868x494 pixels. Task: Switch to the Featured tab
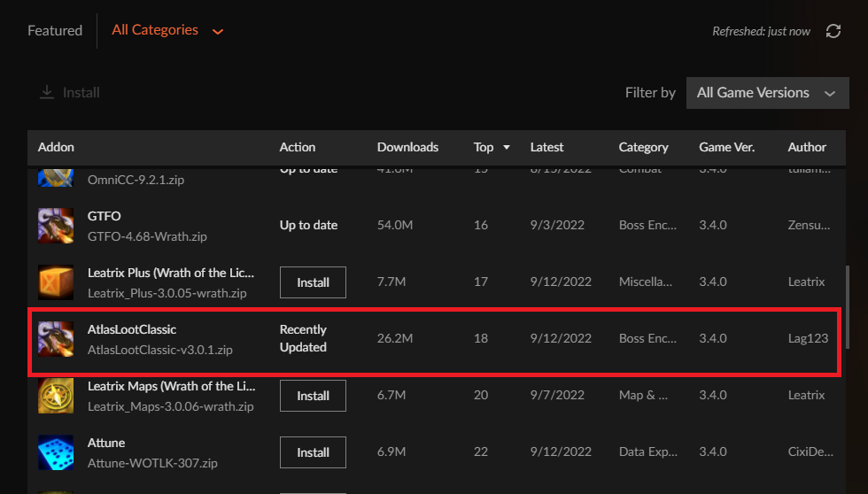click(55, 30)
